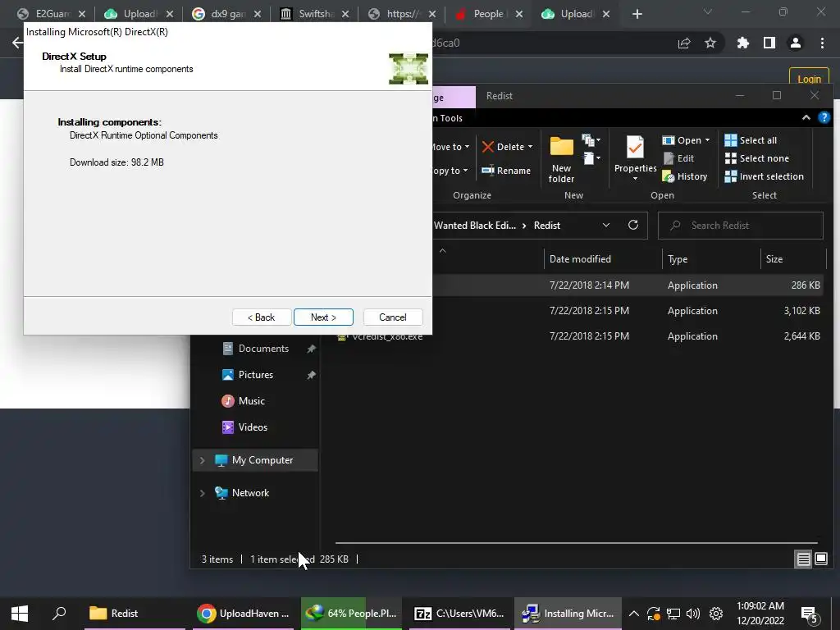Create a New folder in Explorer
The width and height of the screenshot is (840, 630).
[561, 160]
